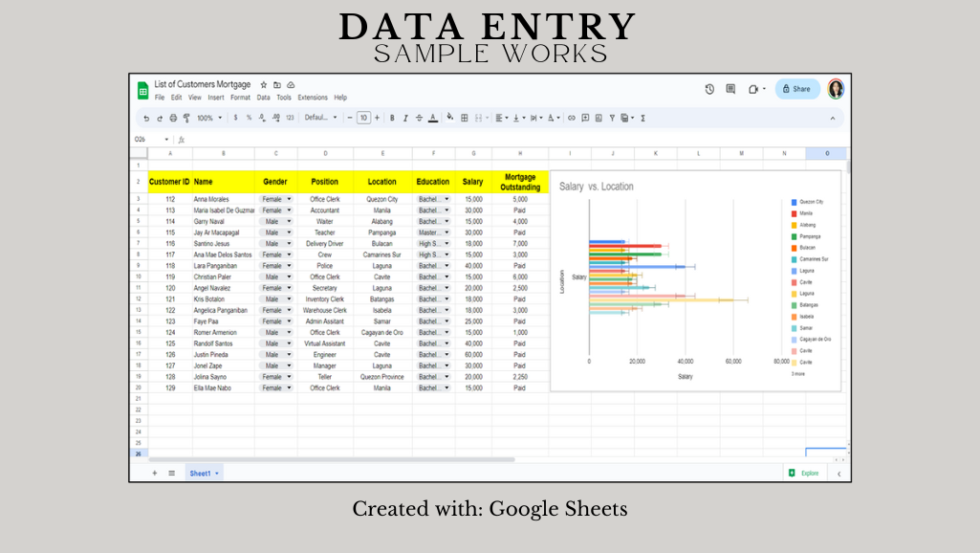Open Gender dropdown for Anna Morales
Screen dimensions: 980x553
pos(275,200)
